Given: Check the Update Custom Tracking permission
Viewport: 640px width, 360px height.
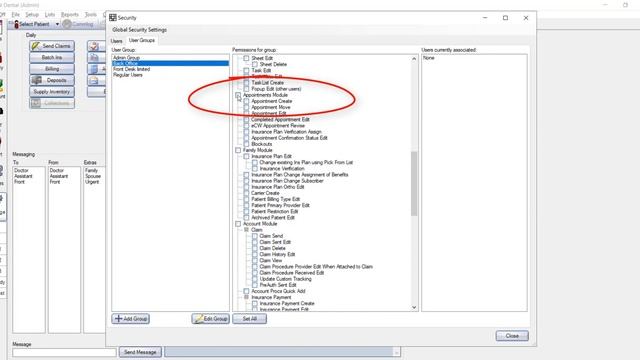Looking at the screenshot, I should 255,279.
